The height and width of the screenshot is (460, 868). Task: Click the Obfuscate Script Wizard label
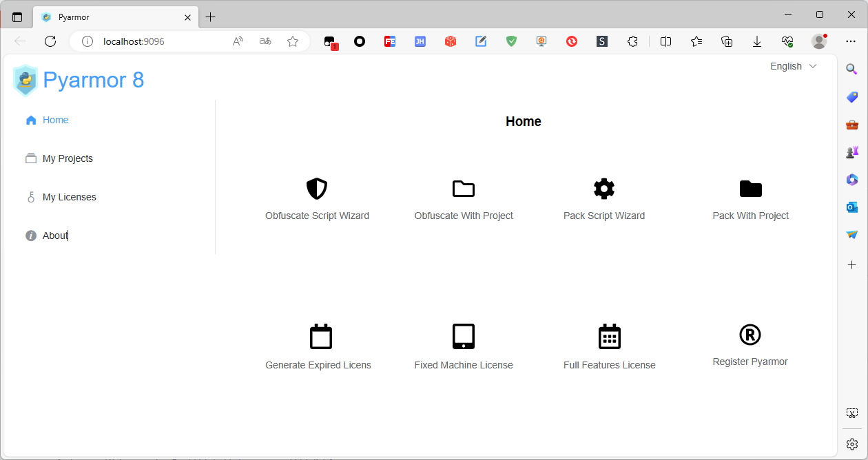(317, 216)
